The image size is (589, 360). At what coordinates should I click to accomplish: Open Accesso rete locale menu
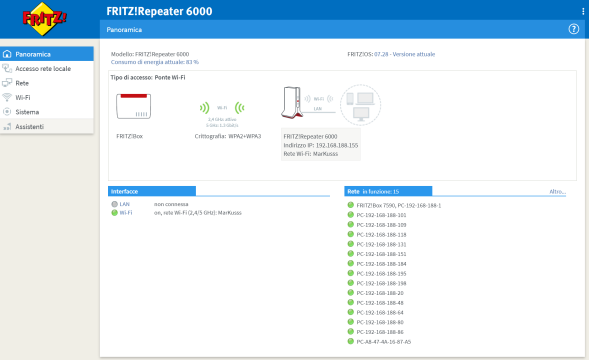[47, 68]
